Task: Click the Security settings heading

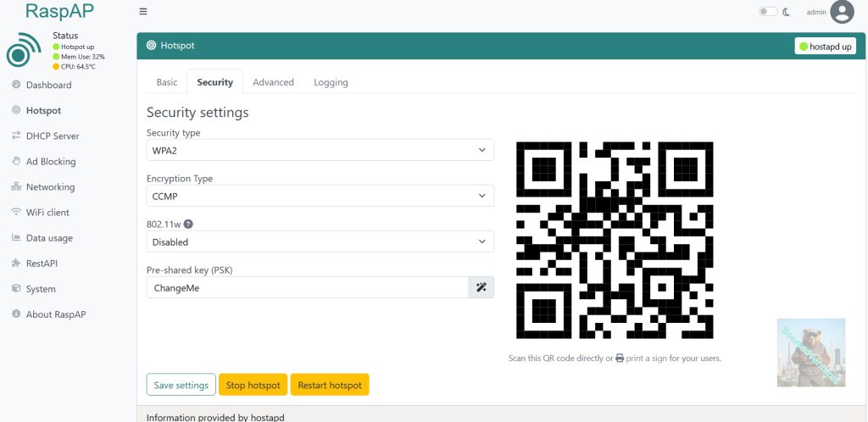Action: [198, 113]
